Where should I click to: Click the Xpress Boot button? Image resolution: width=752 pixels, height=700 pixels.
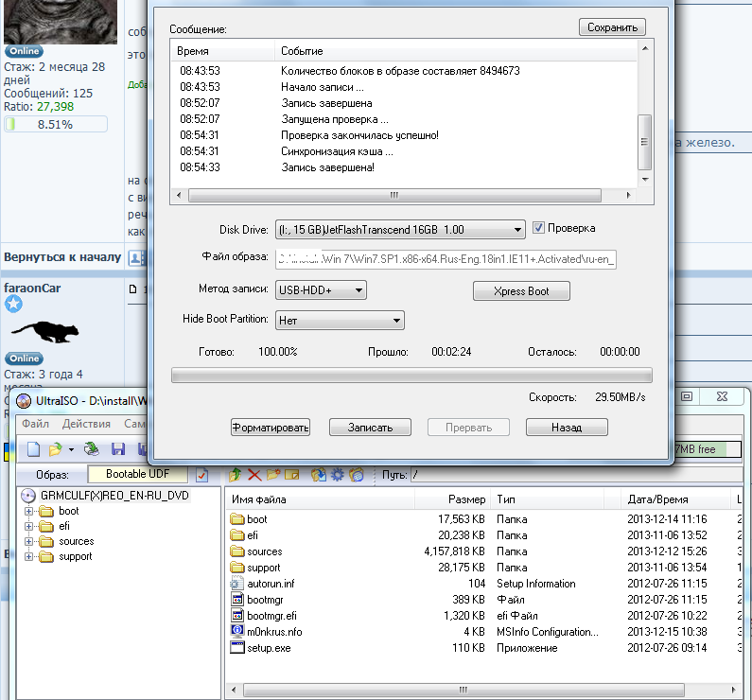(x=521, y=291)
